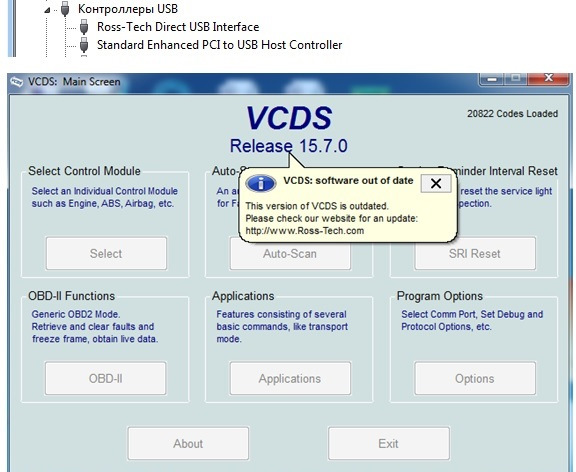576x472 pixels.
Task: Open the SRI Reset function
Action: coord(475,255)
